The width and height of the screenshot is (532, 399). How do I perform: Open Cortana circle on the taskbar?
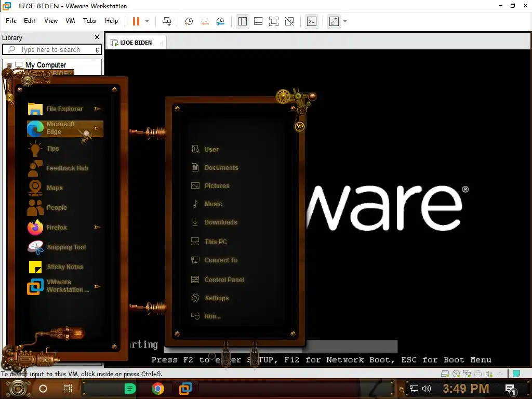[43, 389]
